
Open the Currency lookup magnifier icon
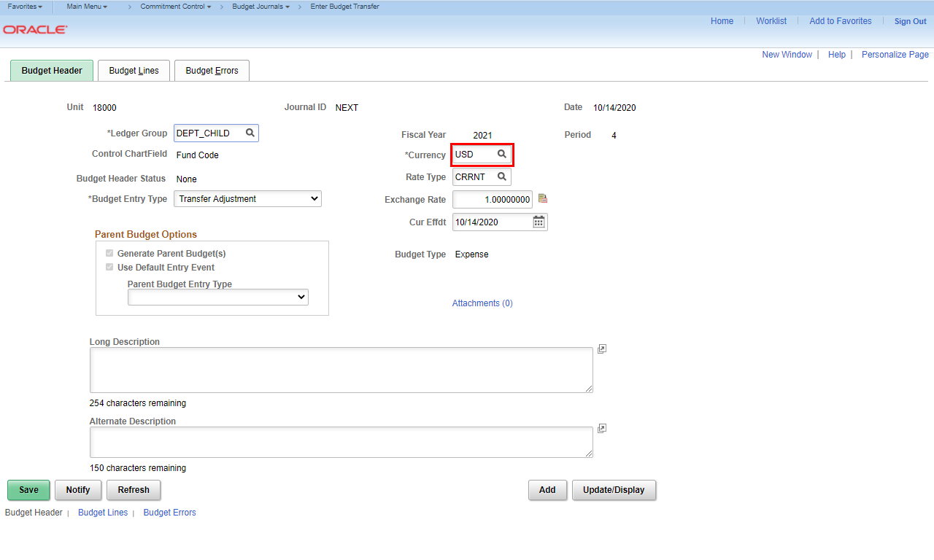[501, 155]
